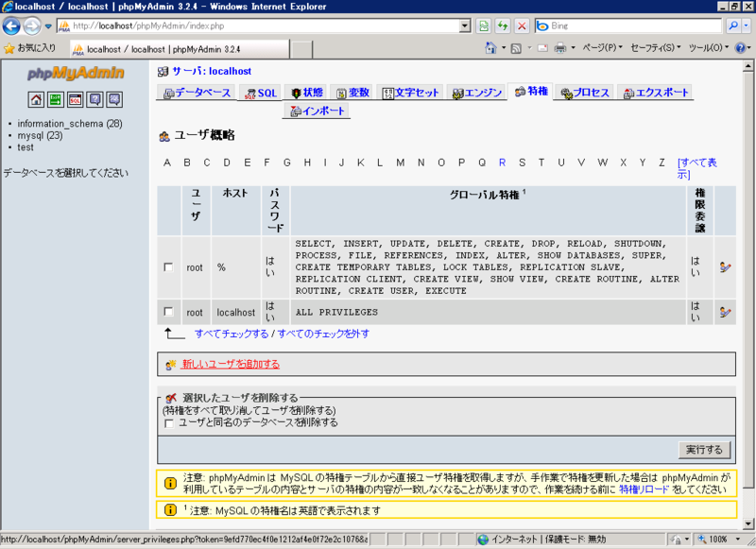Click the phpMyAdmin home icon
The width and height of the screenshot is (756, 549).
(x=34, y=99)
